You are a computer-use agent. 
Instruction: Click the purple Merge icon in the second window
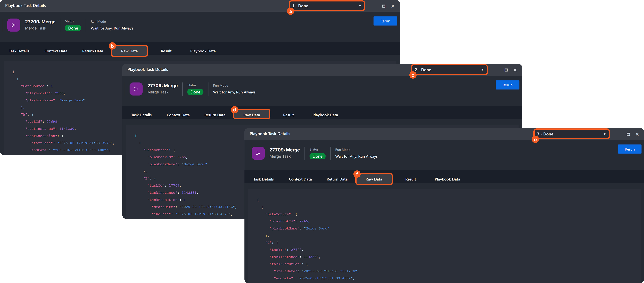pyautogui.click(x=136, y=89)
